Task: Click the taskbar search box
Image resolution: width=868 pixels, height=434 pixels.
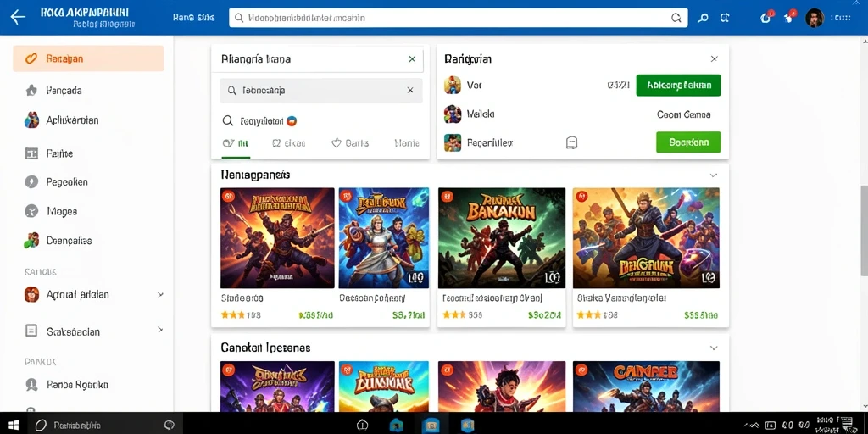Action: pos(105,425)
